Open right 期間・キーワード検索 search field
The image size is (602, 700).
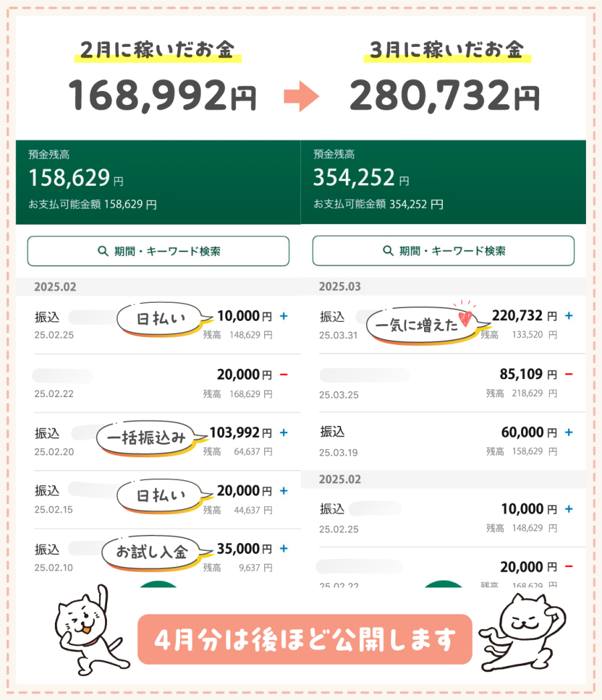pyautogui.click(x=443, y=251)
